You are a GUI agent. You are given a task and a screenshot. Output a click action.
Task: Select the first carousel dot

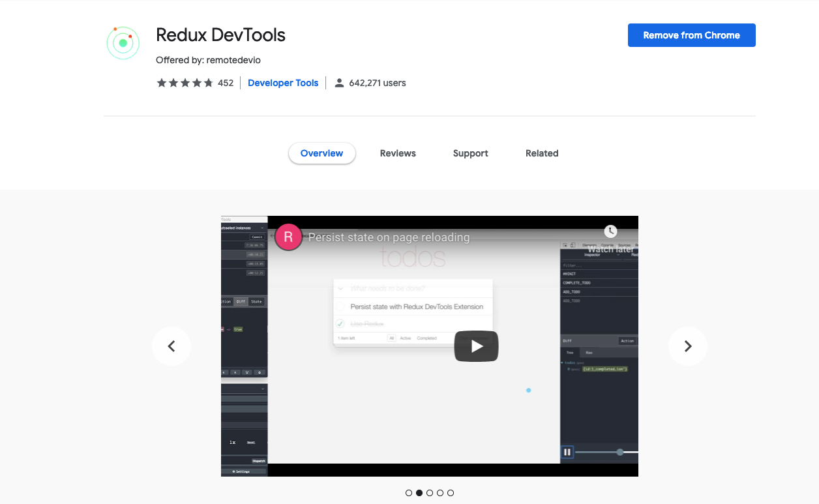409,493
